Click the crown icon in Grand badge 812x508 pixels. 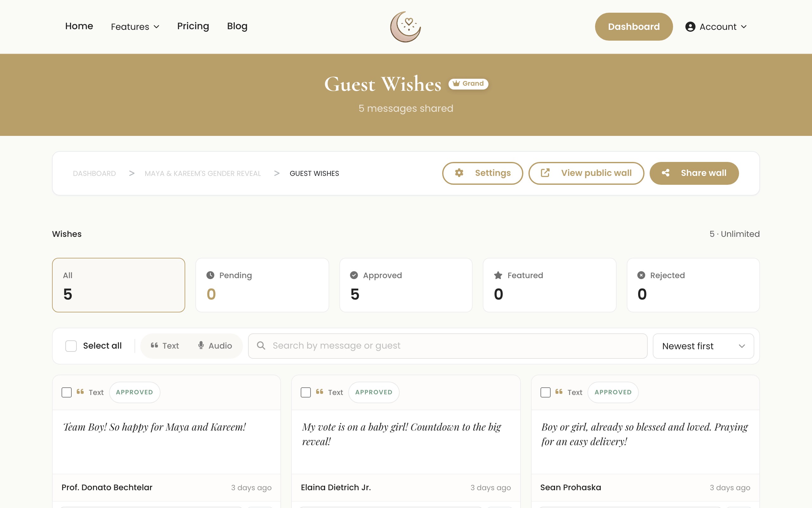(456, 83)
